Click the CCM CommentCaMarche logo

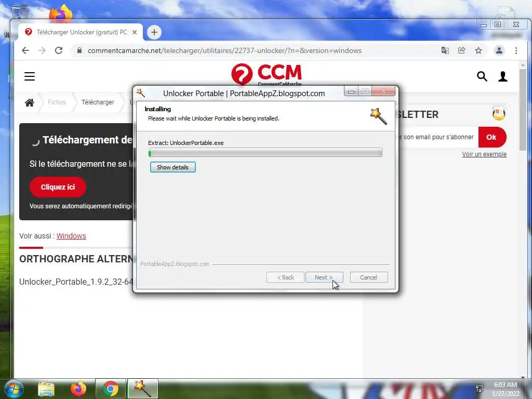[267, 74]
